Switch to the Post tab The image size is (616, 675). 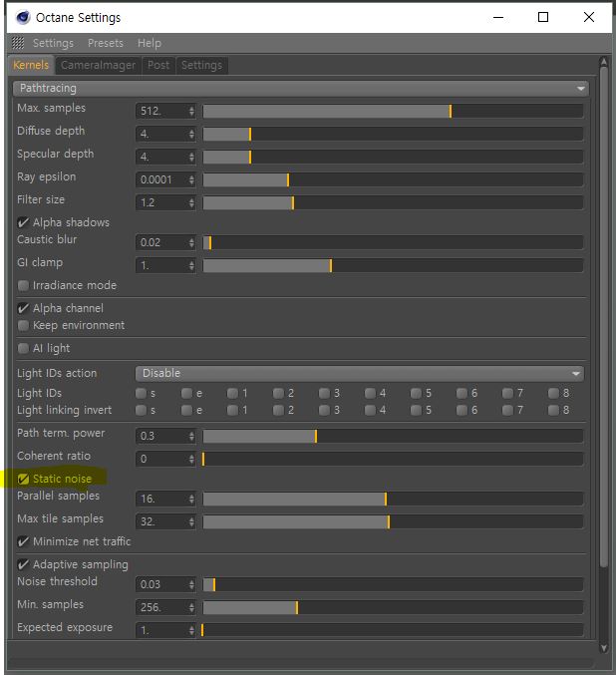point(158,65)
